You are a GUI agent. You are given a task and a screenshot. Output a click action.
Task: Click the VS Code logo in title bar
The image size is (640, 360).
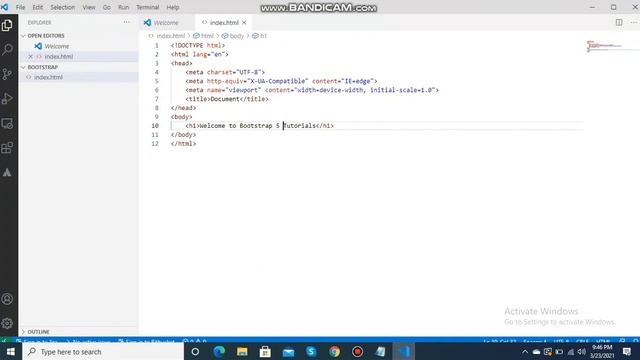4,7
